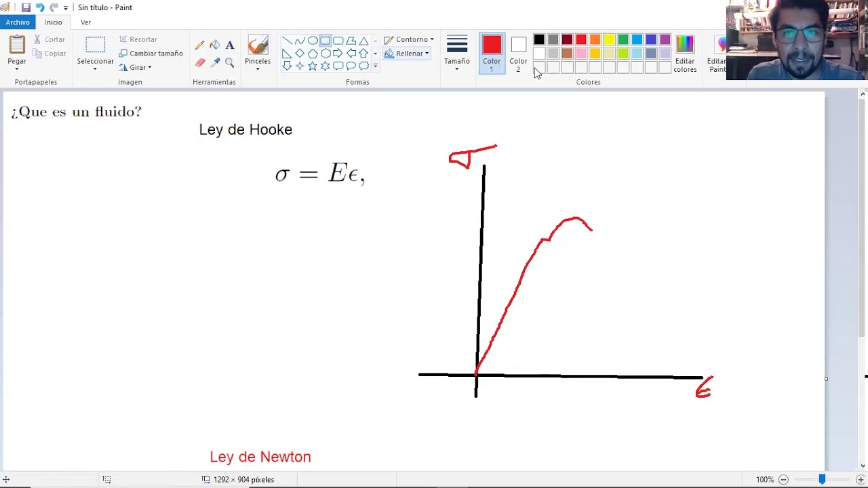
Task: Click the Save icon in quick access toolbar
Action: point(26,7)
